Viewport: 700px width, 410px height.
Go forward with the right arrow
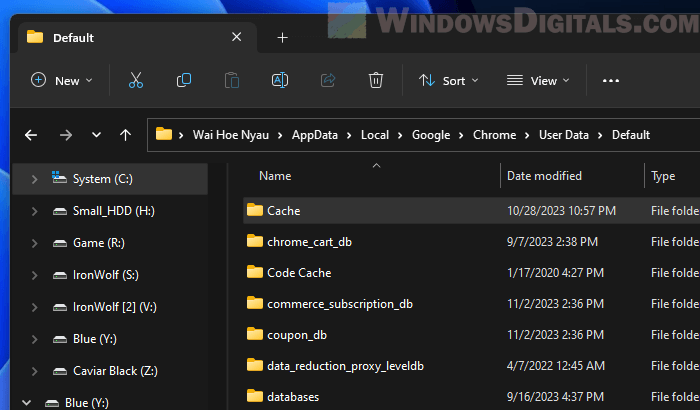click(x=66, y=135)
